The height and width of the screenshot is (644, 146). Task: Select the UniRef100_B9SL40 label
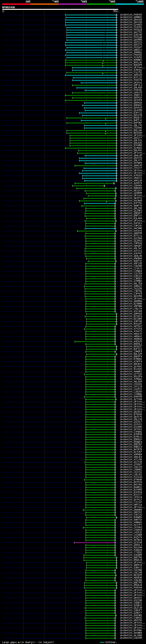point(131,63)
